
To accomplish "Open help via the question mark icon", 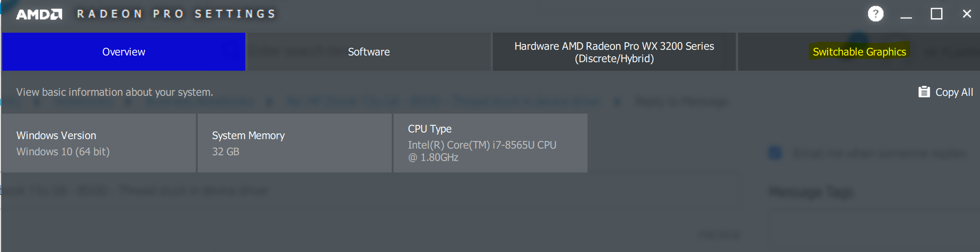I will coord(875,14).
